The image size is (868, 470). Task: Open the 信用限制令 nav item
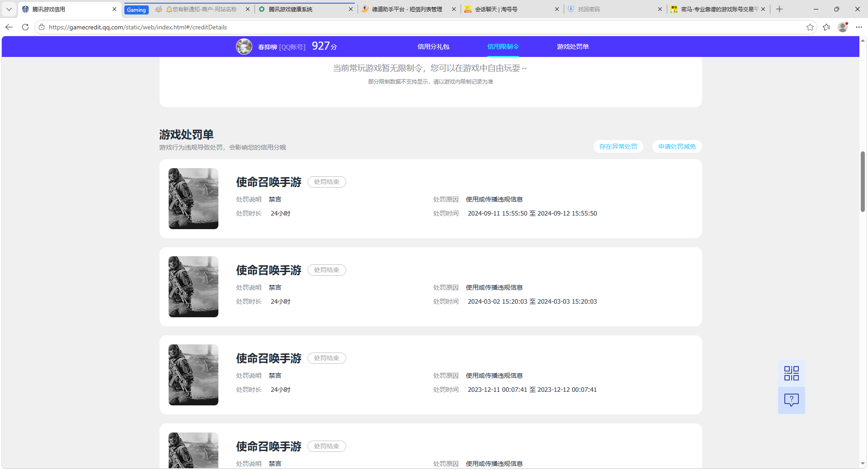[503, 47]
